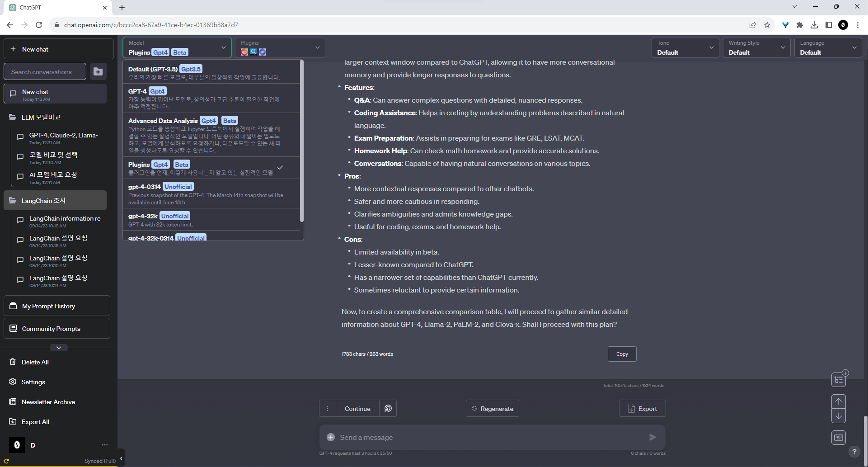Open browser downloads icon
Viewport: 868px width, 467px height.
814,25
